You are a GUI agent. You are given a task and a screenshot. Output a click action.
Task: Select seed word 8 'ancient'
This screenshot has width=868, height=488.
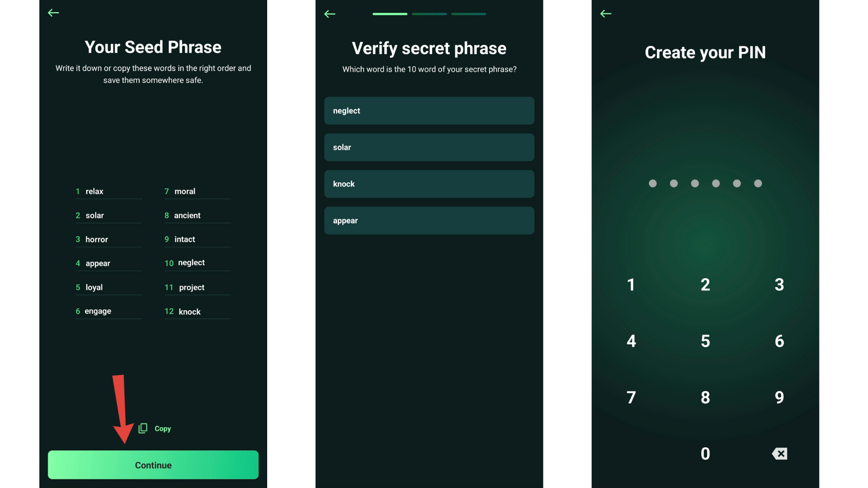pos(198,216)
